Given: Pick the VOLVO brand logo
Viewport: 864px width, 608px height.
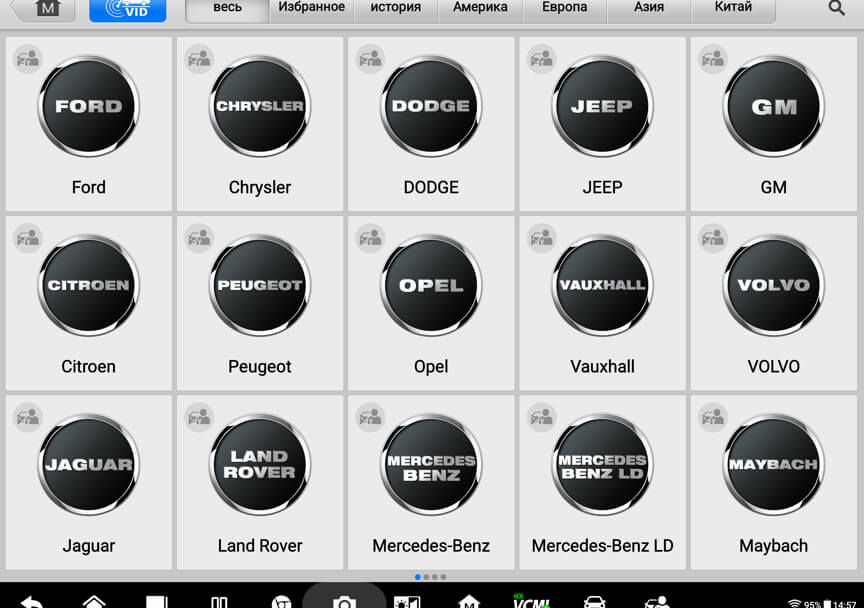Looking at the screenshot, I should point(774,285).
